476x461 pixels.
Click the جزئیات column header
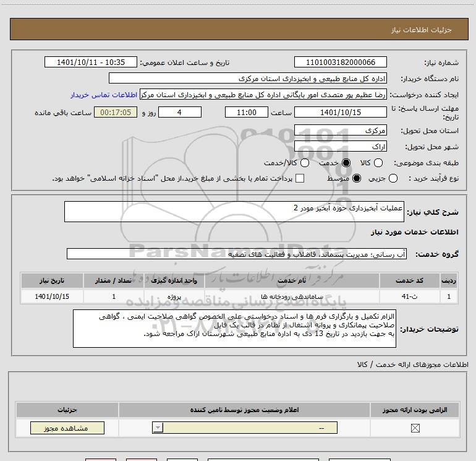tap(67, 410)
